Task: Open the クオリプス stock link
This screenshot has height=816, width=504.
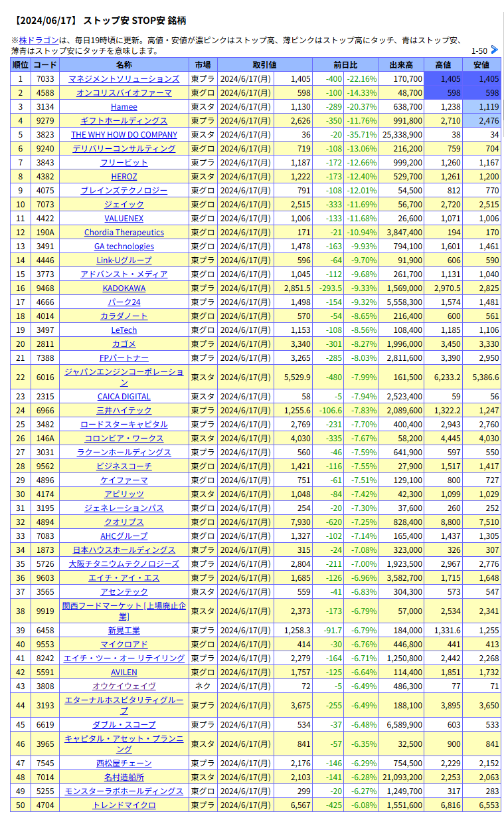Action: pos(124,522)
